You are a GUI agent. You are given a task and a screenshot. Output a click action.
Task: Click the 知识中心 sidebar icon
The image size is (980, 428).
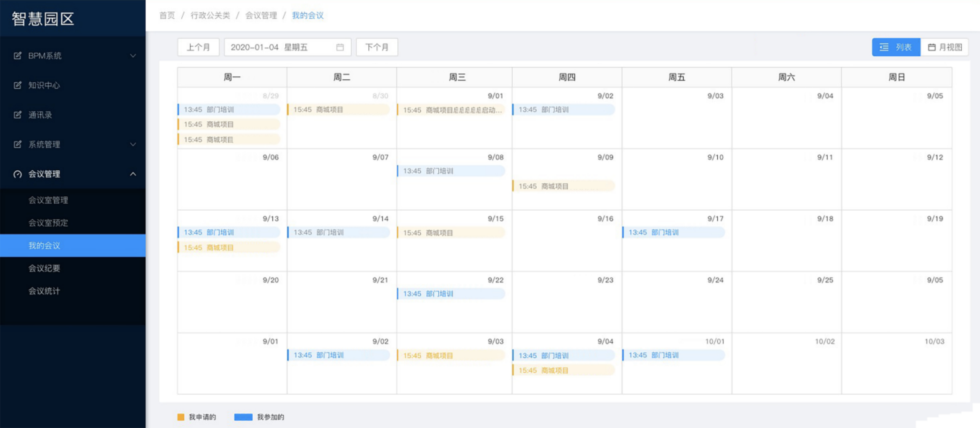coord(18,85)
